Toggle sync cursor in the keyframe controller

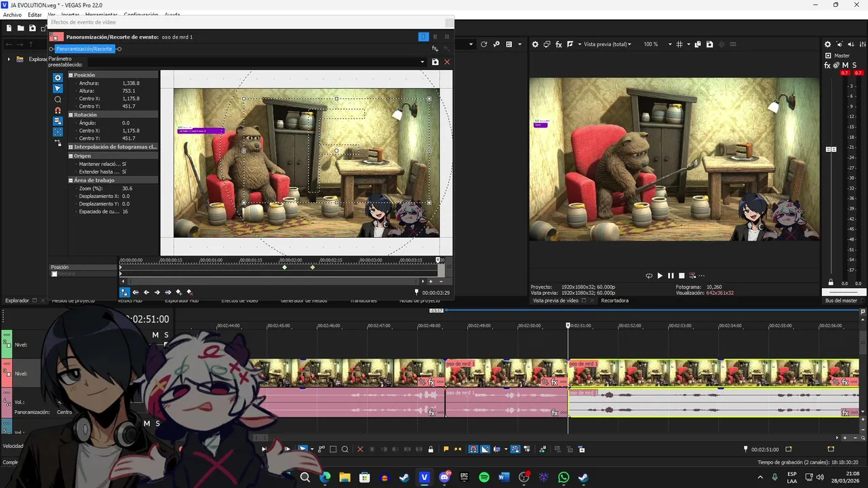click(x=125, y=292)
